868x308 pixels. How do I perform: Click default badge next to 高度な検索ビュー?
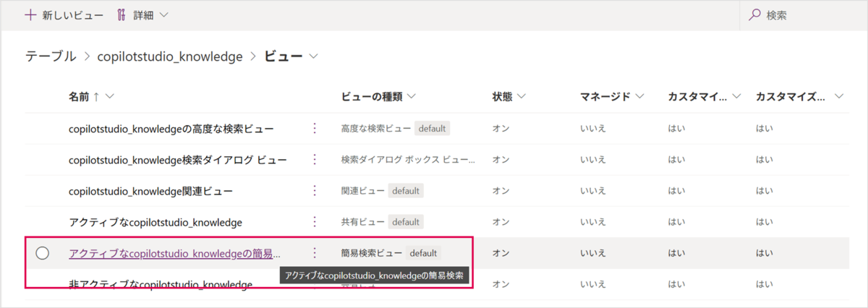432,128
